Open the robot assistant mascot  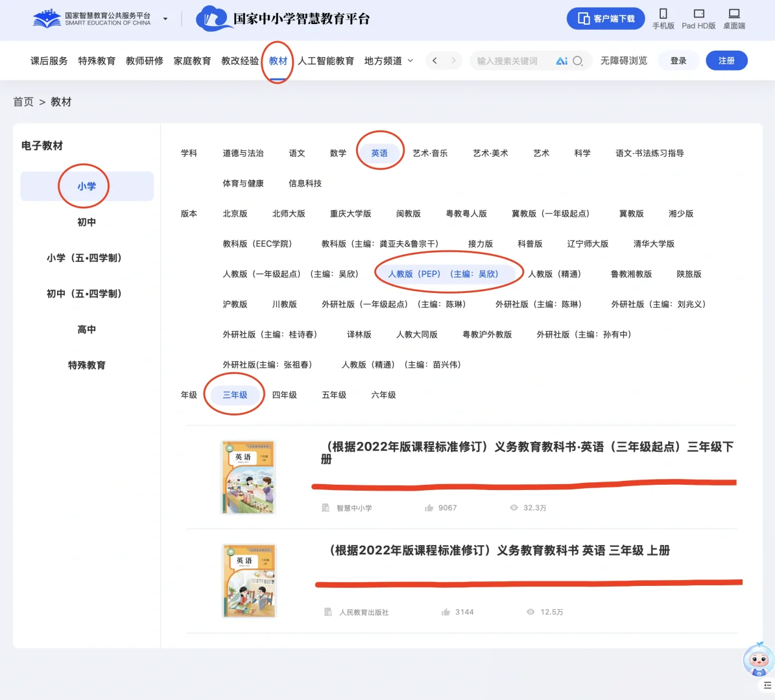[759, 660]
